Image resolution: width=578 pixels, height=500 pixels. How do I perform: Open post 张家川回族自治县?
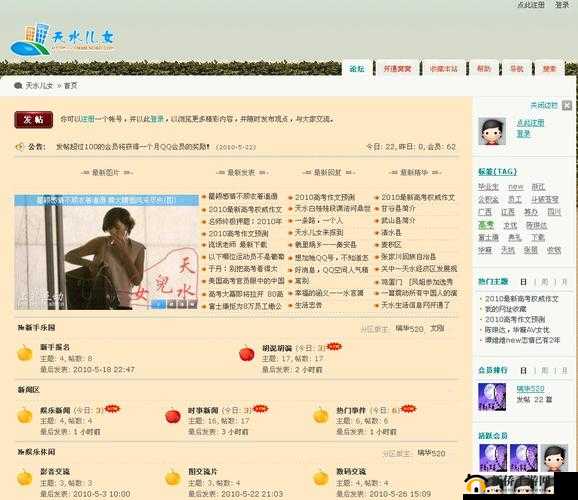click(408, 257)
